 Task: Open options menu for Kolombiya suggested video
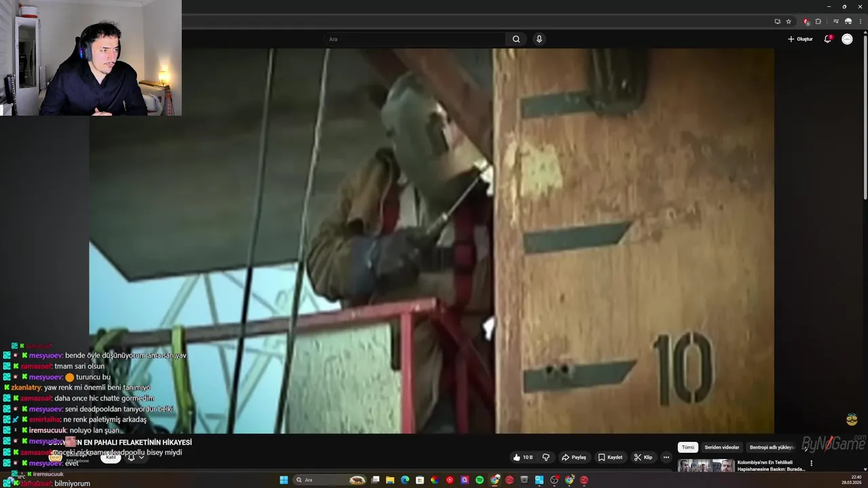pos(811,464)
